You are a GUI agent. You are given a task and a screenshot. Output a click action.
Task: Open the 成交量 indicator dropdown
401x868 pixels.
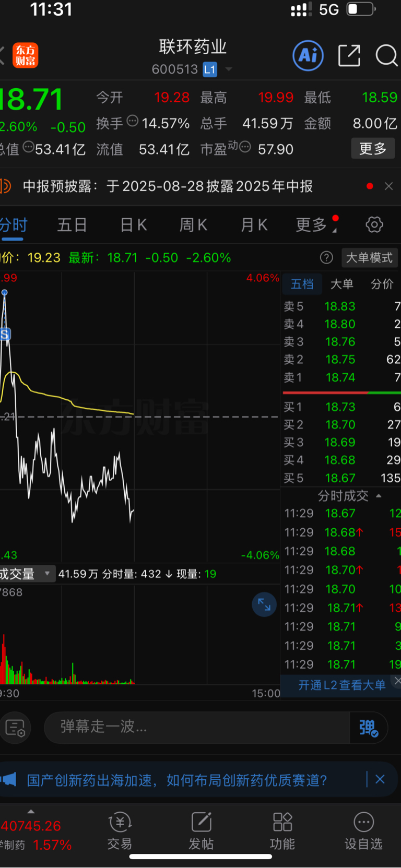27,574
